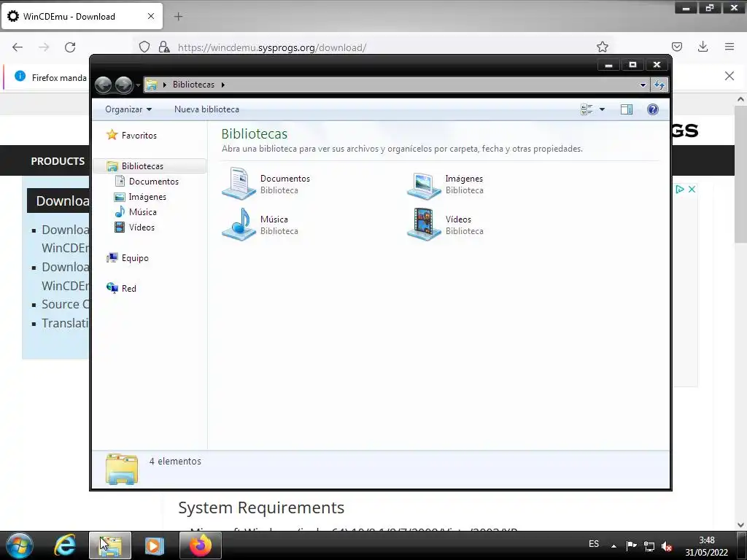Open Windows Media Player from taskbar
This screenshot has height=560, width=747.
click(154, 545)
